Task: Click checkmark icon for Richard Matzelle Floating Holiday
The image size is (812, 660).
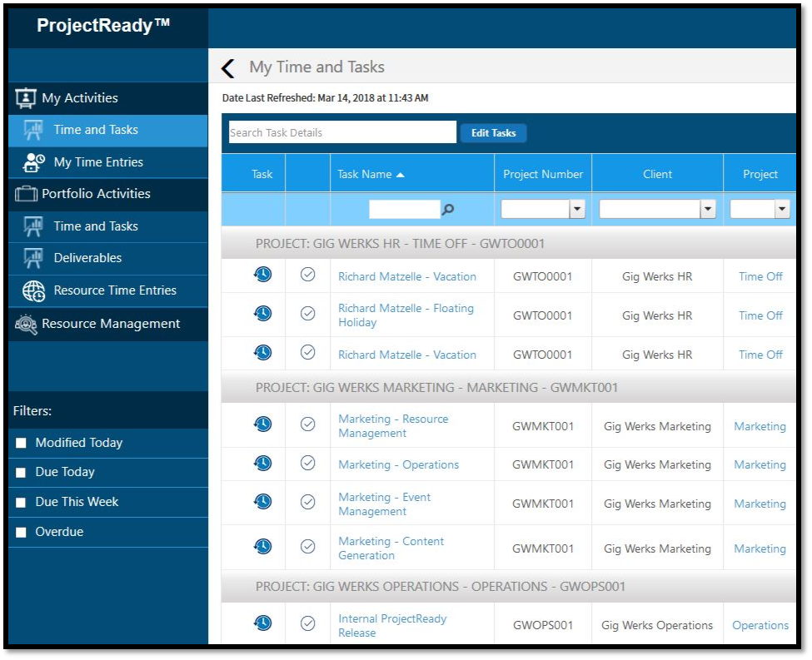Action: point(307,313)
